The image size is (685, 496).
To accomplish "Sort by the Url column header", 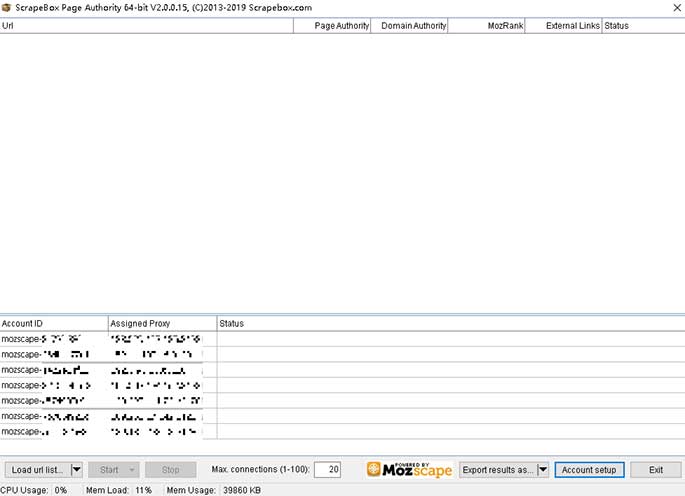I will (146, 26).
